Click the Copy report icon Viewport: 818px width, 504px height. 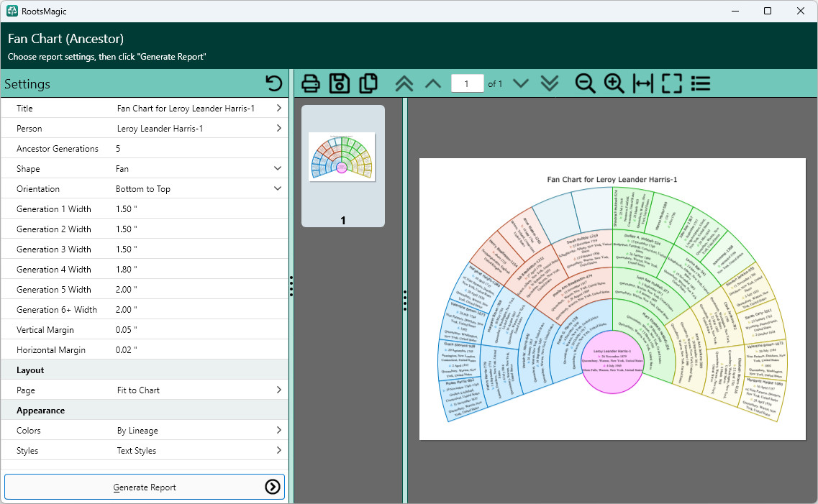tap(368, 83)
